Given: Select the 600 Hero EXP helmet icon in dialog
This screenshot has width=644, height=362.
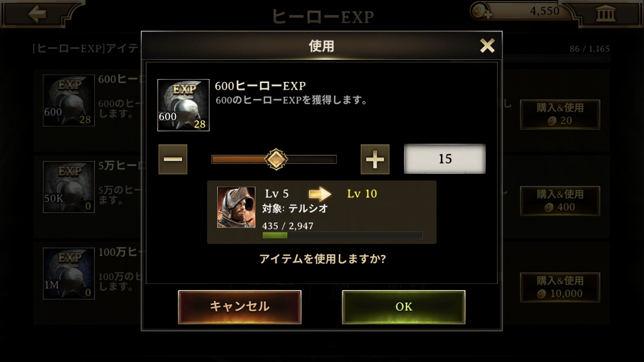Looking at the screenshot, I should tap(183, 105).
